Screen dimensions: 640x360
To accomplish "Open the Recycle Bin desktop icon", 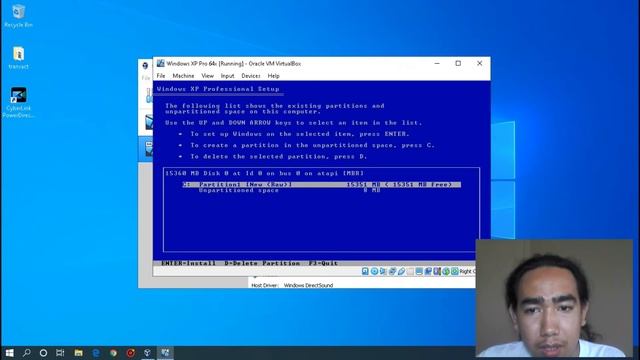I will [18, 16].
